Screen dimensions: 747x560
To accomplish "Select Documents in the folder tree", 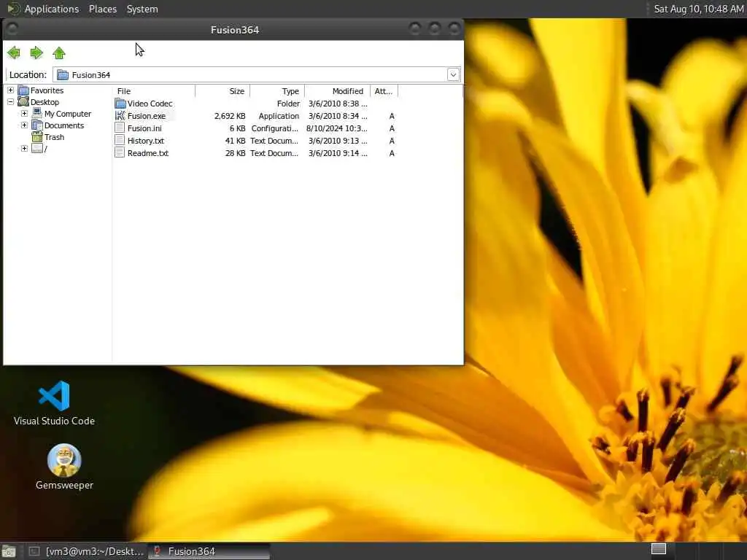I will click(x=64, y=125).
